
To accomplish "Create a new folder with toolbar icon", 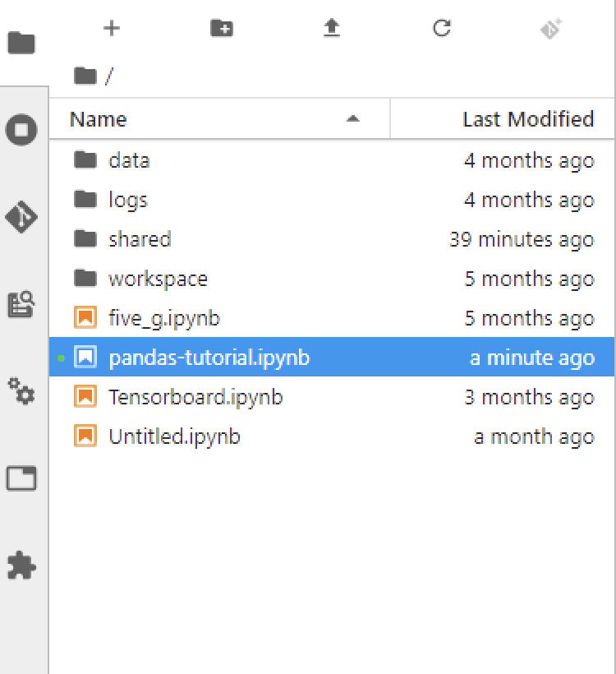I will (x=222, y=28).
